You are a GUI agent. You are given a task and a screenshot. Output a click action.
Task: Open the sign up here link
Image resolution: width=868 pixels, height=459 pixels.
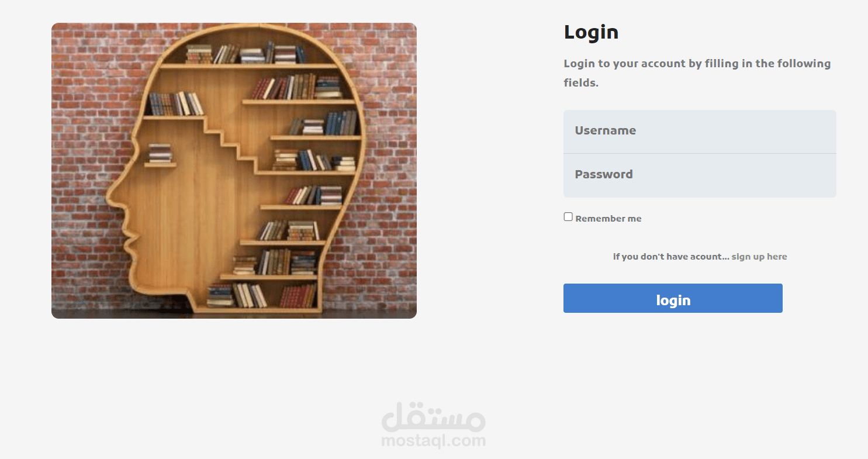759,257
